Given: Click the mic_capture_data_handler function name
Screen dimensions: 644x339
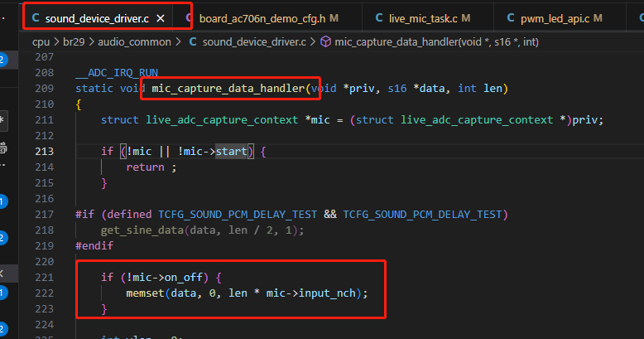Looking at the screenshot, I should coord(228,89).
